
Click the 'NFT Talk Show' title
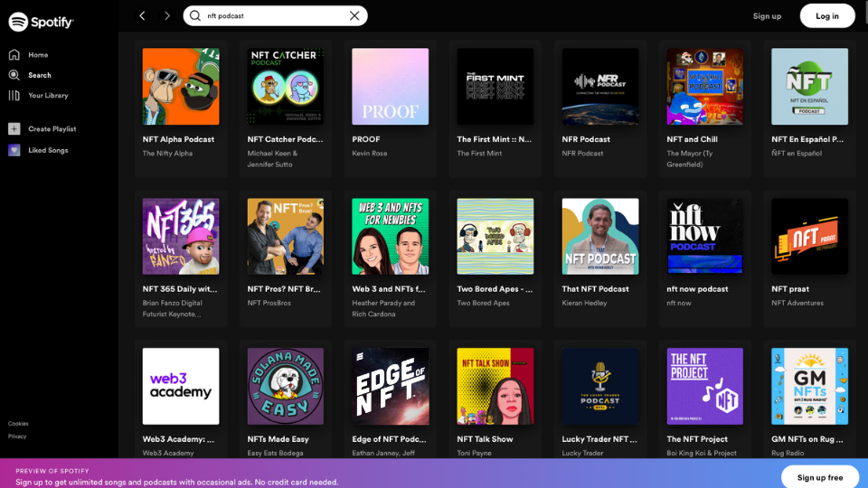(x=485, y=439)
